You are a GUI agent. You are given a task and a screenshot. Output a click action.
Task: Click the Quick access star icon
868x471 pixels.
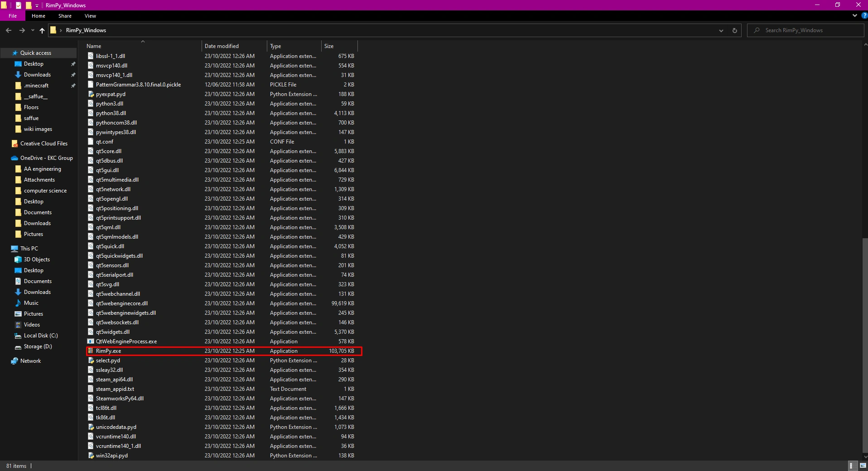coord(15,53)
